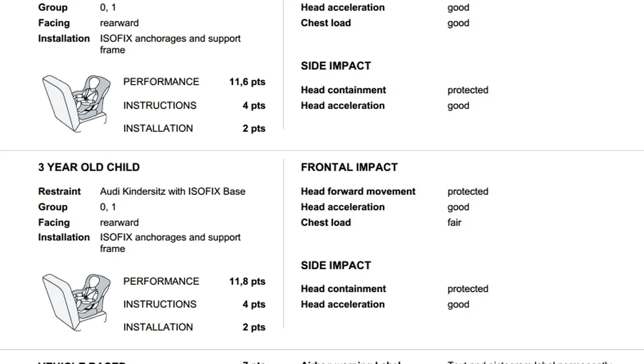The image size is (644, 364).
Task: Select the 11,6 pts performance score
Action: point(247,82)
